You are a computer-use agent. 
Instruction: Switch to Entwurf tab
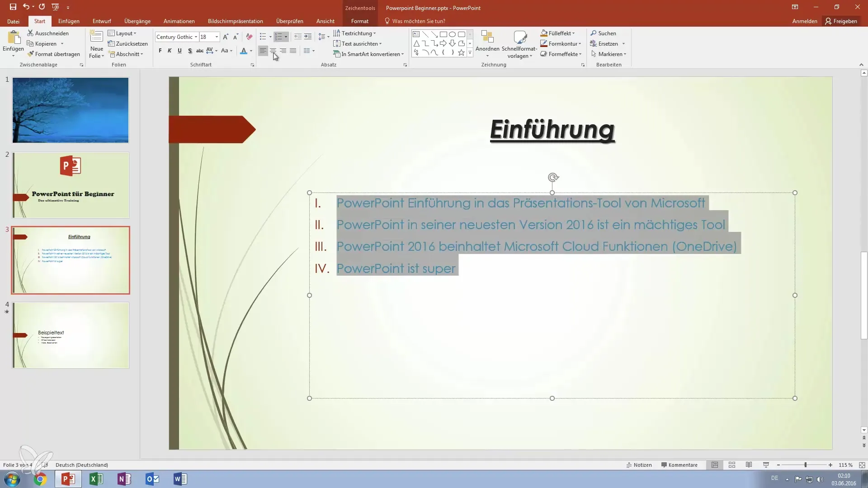click(x=102, y=21)
